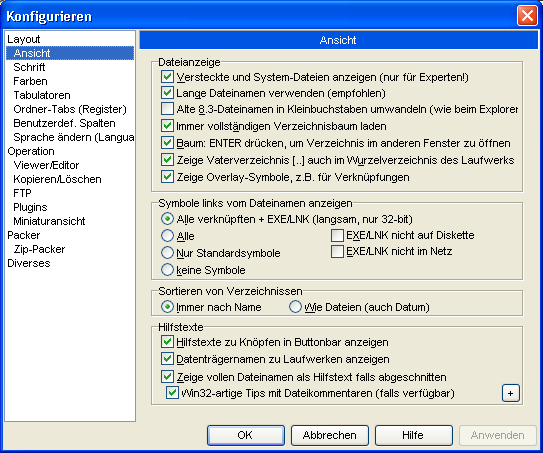Screen dimensions: 543x453
Task: Select the Nur Standardsymbole radio option
Action: [x=167, y=253]
